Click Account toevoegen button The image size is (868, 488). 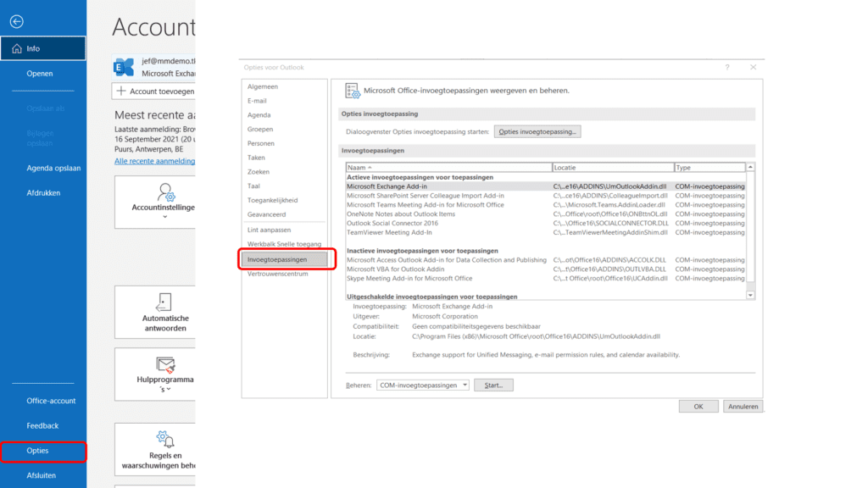click(x=153, y=91)
